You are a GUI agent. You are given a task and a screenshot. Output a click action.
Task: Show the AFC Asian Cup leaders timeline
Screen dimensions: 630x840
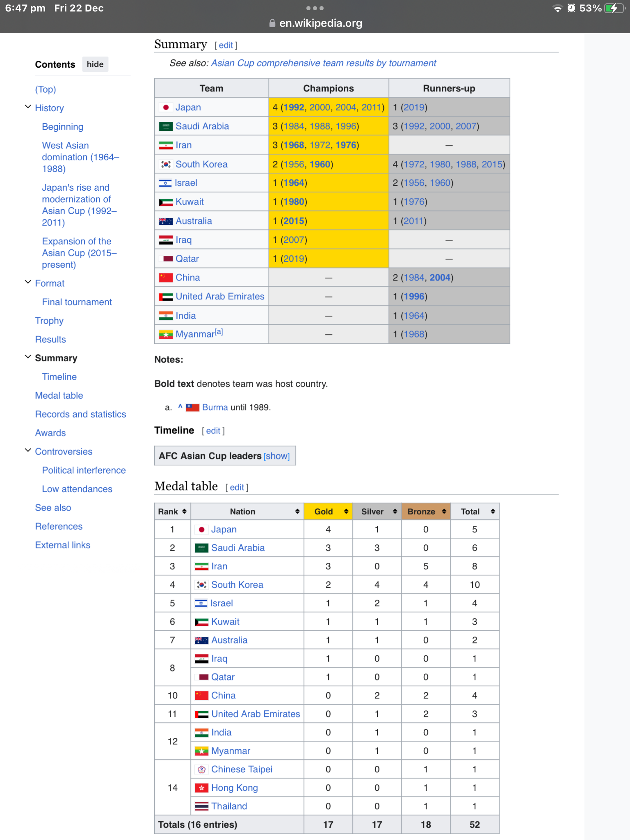coord(276,456)
